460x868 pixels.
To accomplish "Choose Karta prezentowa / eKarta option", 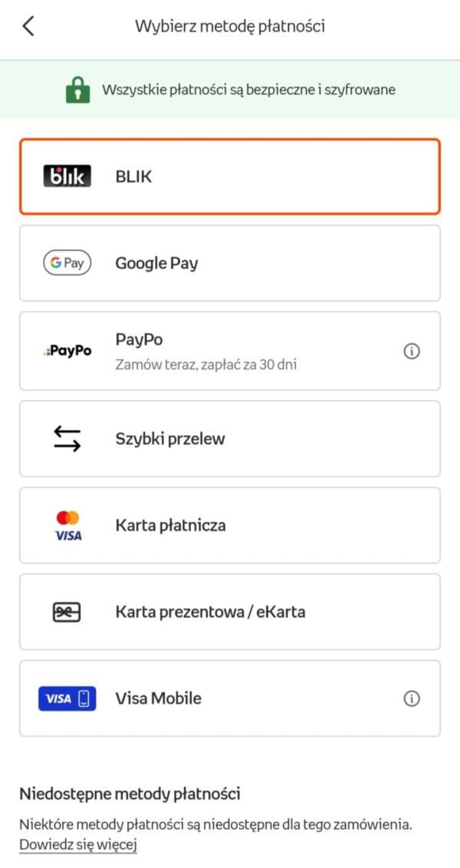I will 230,612.
